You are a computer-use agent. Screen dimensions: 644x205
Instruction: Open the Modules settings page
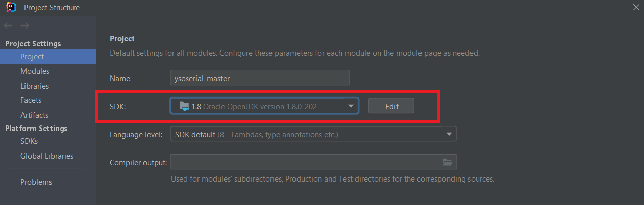[35, 71]
